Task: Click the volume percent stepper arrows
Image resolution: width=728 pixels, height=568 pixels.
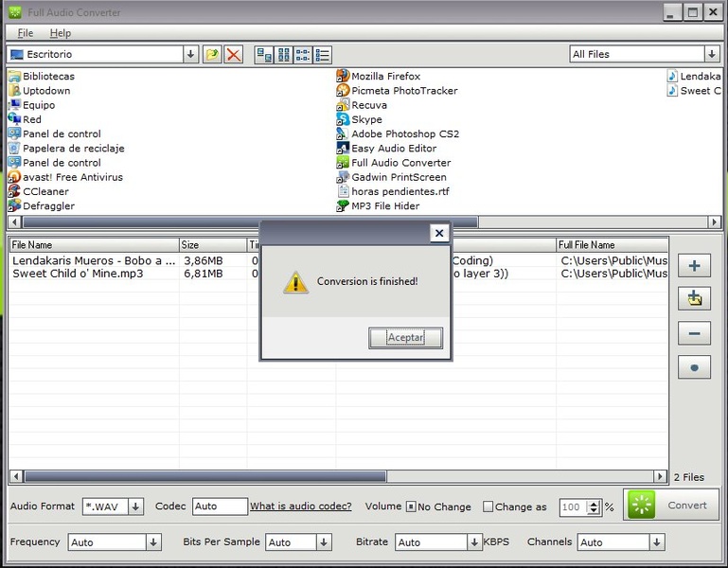Action: coord(594,507)
